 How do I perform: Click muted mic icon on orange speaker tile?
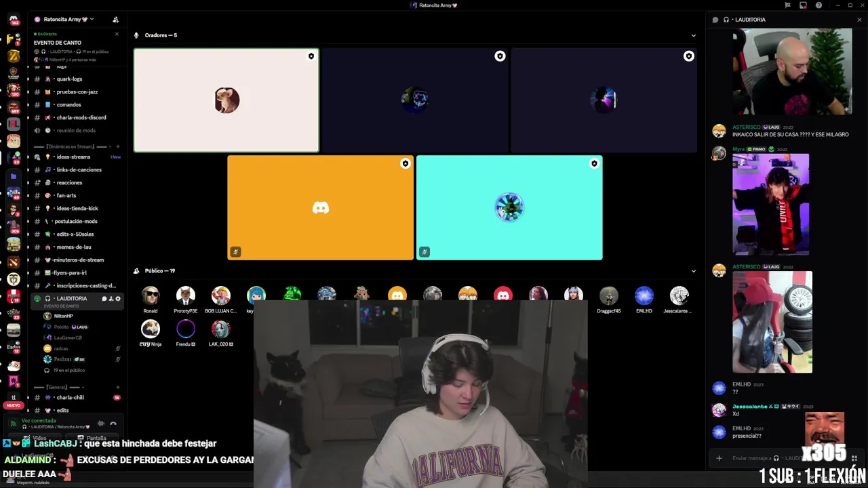(235, 252)
